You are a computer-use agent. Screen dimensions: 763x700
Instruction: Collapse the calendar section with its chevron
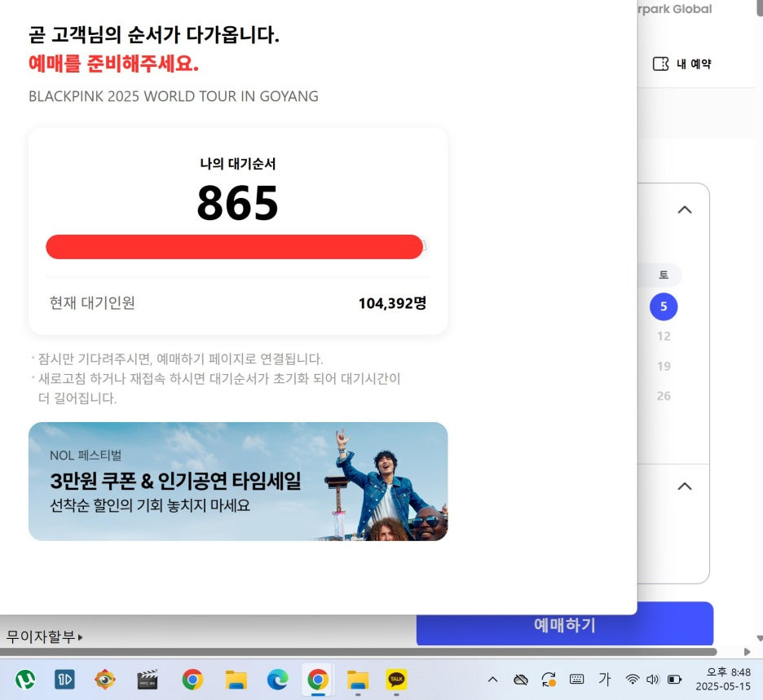click(x=685, y=209)
